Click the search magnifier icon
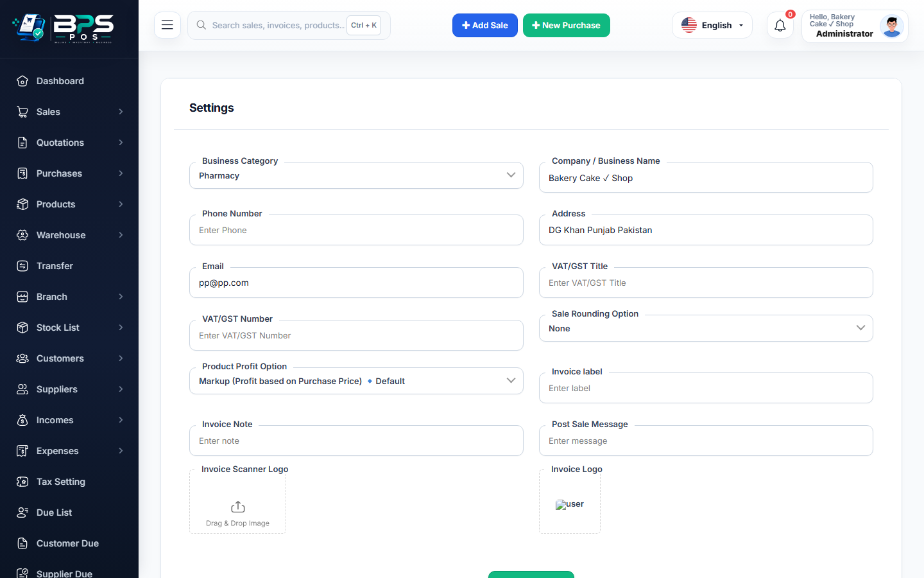 click(x=201, y=25)
